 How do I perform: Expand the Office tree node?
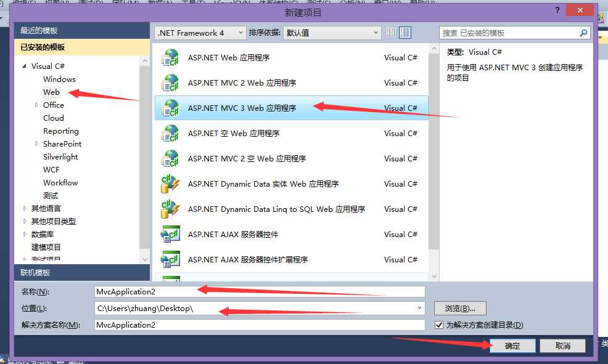36,105
